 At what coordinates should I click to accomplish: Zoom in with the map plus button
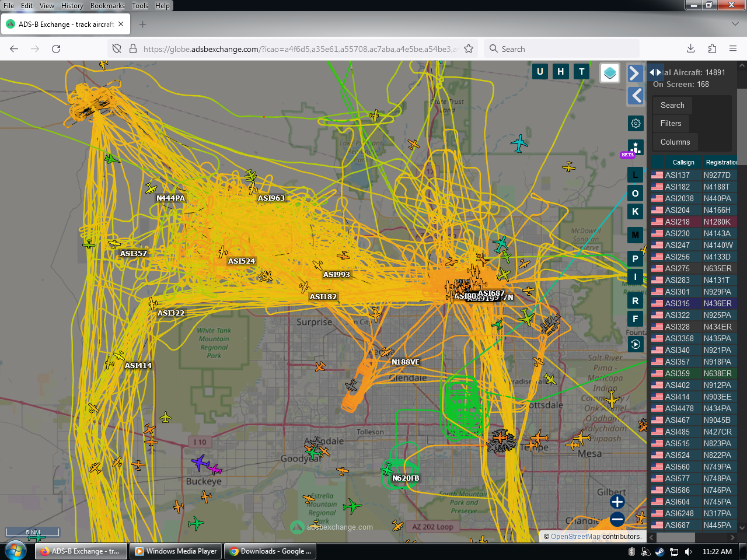point(617,502)
